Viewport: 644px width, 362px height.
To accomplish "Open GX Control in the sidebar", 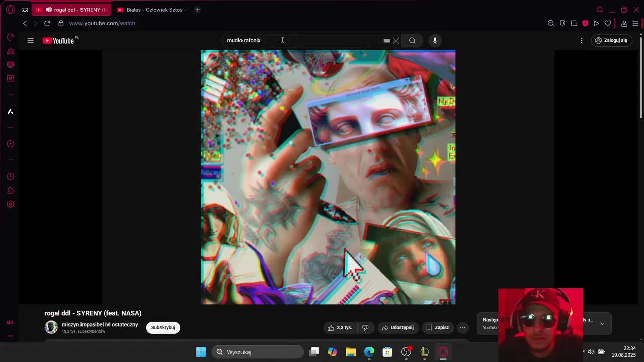I will (10, 37).
